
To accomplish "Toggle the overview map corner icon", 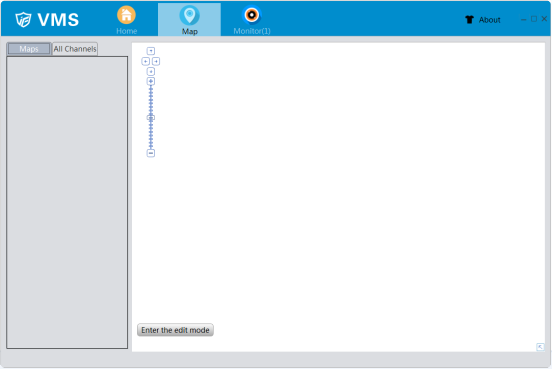I will click(x=540, y=347).
